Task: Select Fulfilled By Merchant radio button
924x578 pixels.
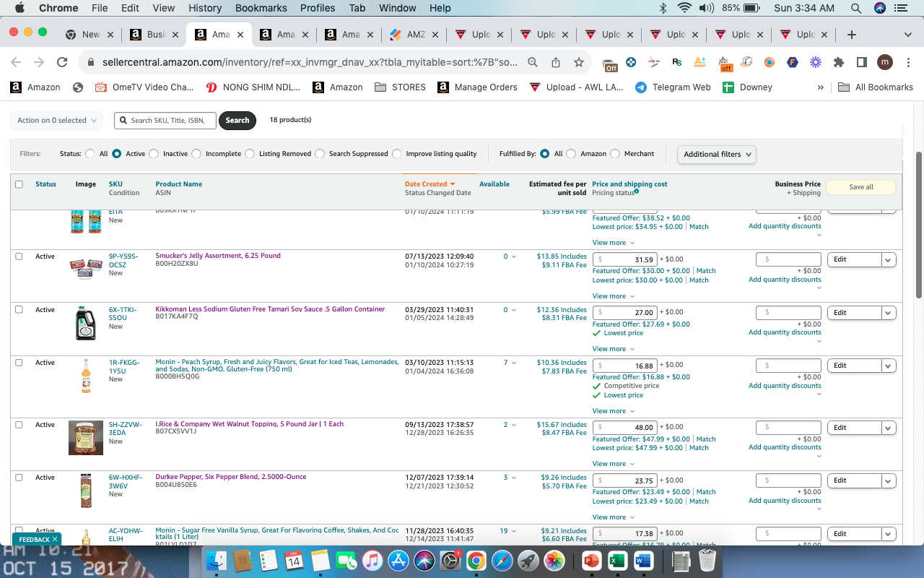Action: 615,154
